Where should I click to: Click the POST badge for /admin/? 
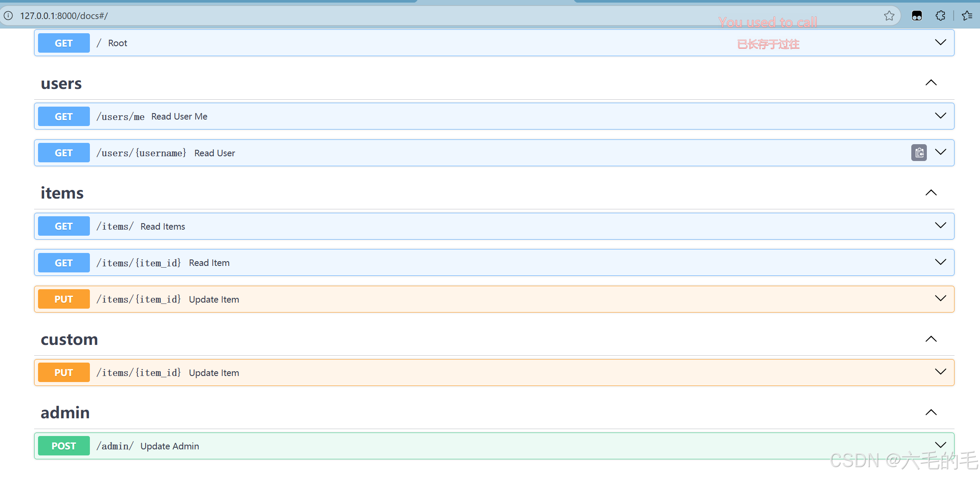[64, 446]
